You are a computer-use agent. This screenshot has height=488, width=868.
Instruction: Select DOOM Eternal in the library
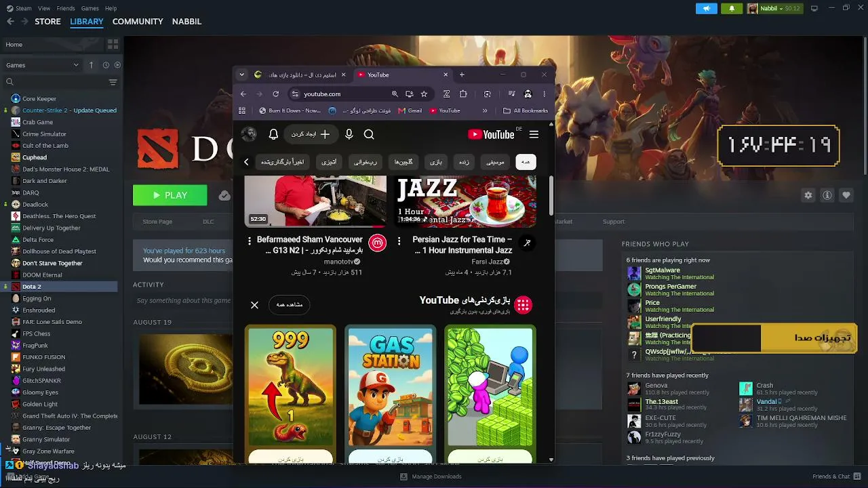tap(42, 275)
